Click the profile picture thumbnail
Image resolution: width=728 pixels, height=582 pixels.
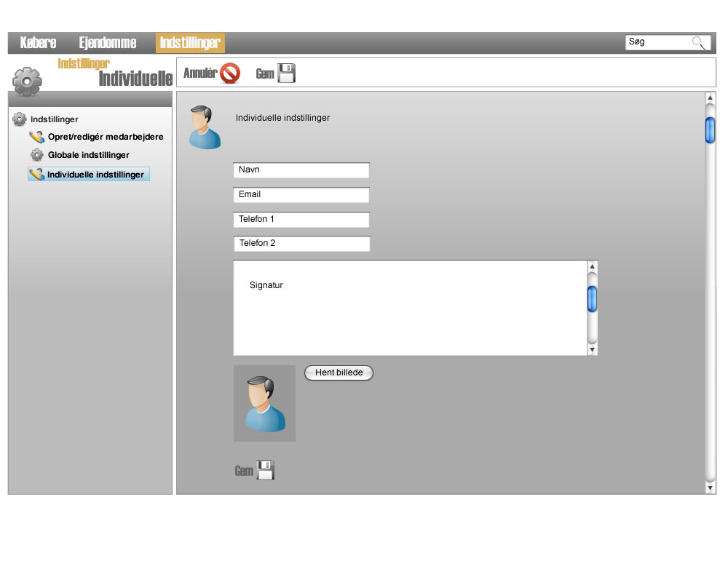[x=265, y=403]
